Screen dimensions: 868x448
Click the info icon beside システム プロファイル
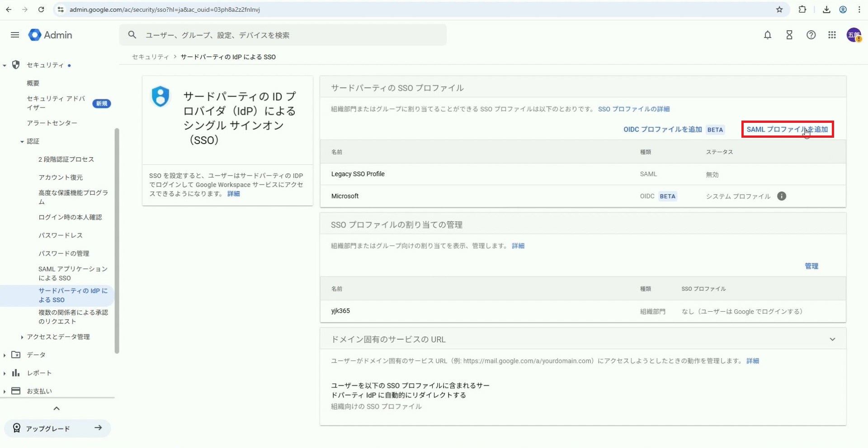point(781,196)
